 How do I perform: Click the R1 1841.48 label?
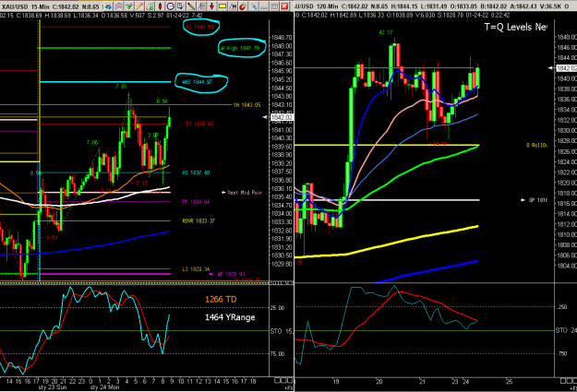coord(199,125)
